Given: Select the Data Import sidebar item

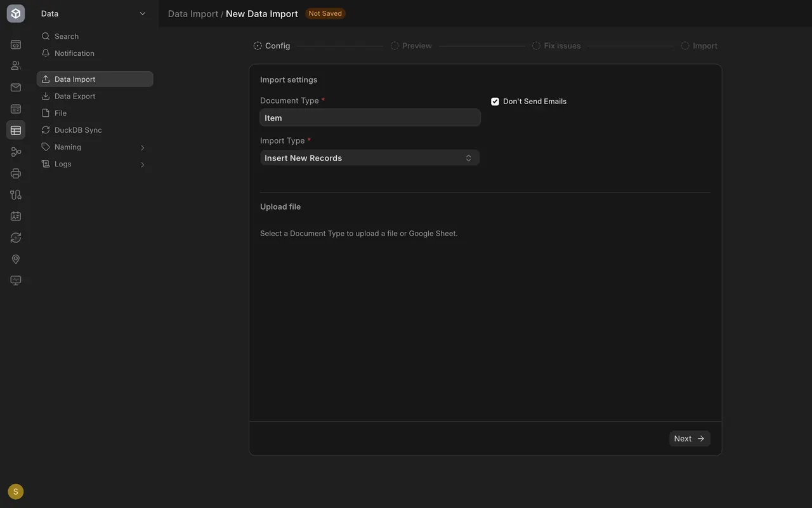Looking at the screenshot, I should 95,79.
